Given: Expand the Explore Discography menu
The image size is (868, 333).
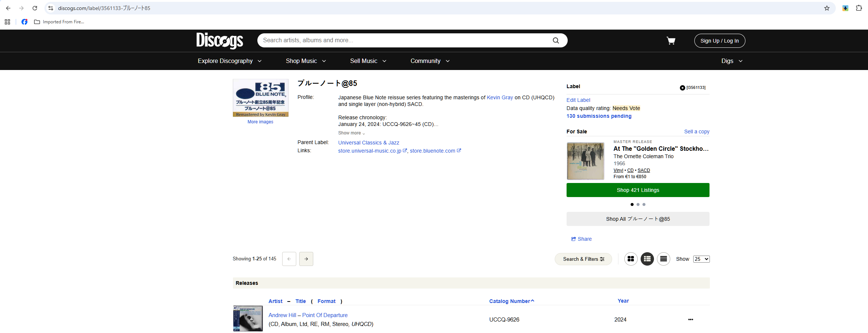Looking at the screenshot, I should [230, 61].
